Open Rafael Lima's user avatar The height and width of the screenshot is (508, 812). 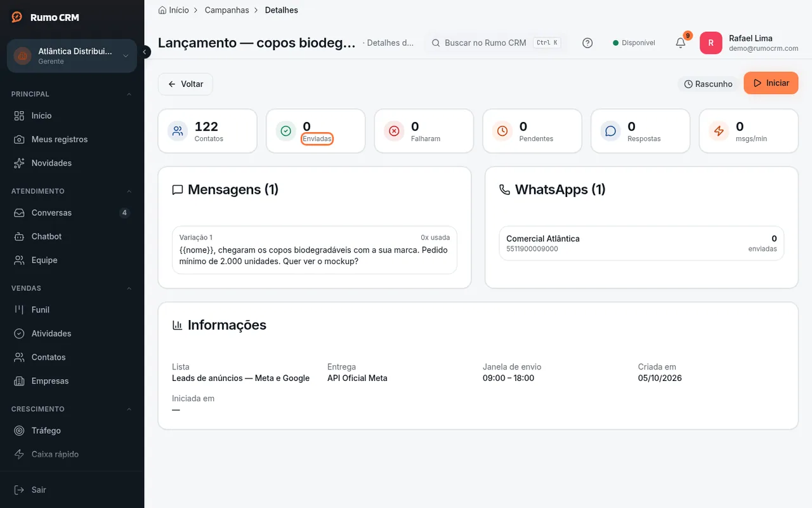tap(710, 43)
